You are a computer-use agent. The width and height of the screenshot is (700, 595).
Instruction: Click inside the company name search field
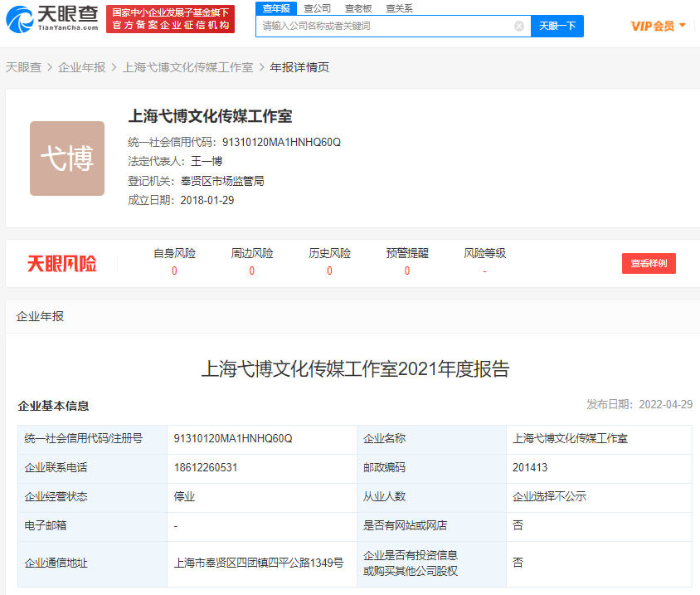386,26
